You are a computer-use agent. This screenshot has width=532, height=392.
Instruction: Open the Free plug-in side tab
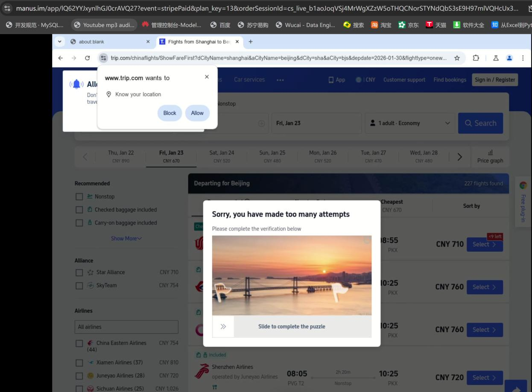point(523,202)
